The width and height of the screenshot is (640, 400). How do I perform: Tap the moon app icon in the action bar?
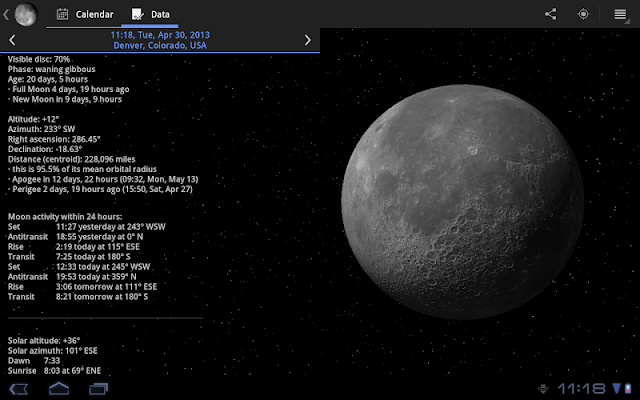pyautogui.click(x=26, y=14)
